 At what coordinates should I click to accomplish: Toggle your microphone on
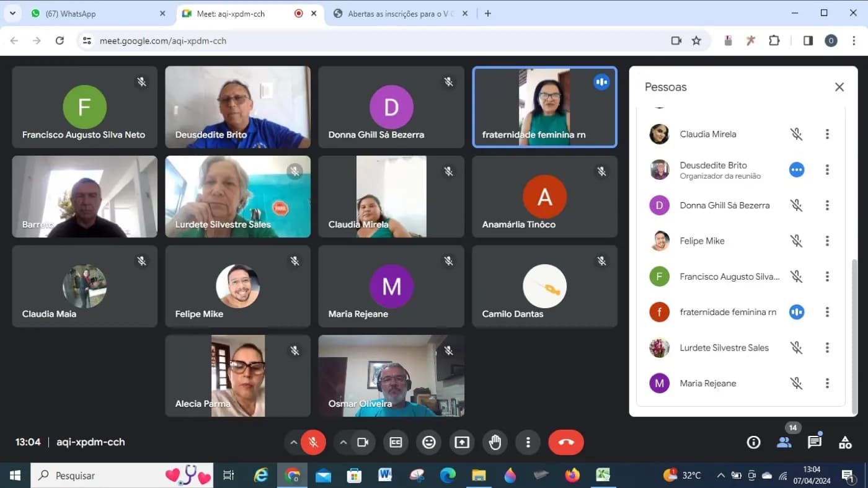[313, 442]
